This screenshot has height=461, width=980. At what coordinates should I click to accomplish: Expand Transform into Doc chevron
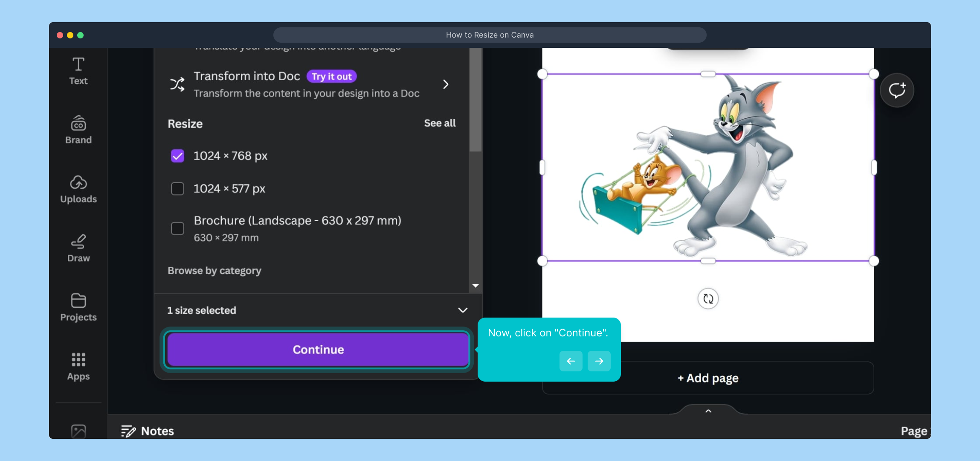click(x=446, y=85)
